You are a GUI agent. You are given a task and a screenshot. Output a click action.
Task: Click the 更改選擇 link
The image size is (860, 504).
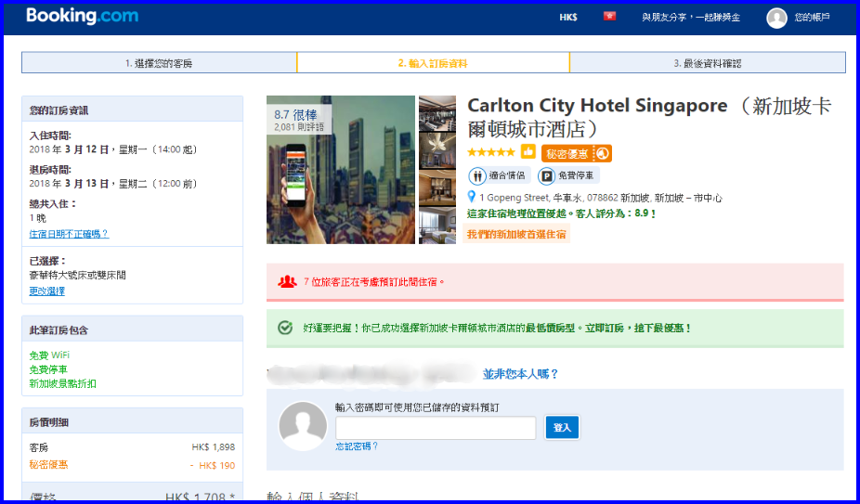pos(47,291)
